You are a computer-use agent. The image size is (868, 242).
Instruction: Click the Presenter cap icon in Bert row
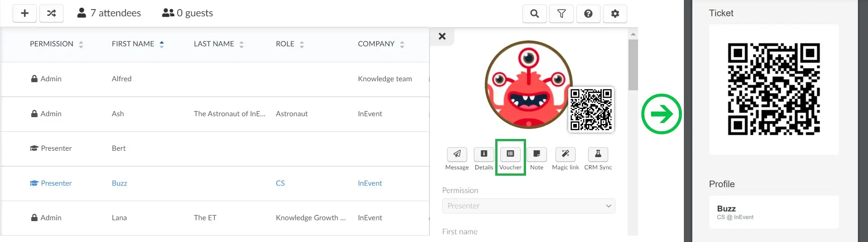coord(34,148)
